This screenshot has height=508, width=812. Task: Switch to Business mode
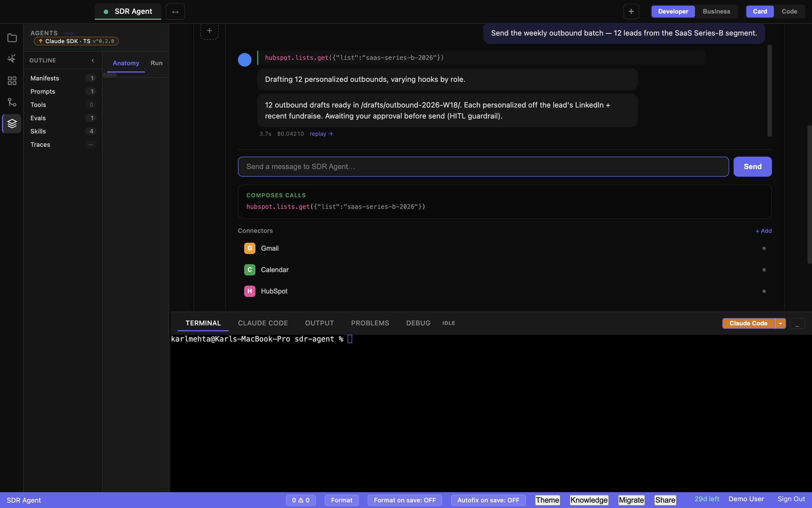(716, 11)
